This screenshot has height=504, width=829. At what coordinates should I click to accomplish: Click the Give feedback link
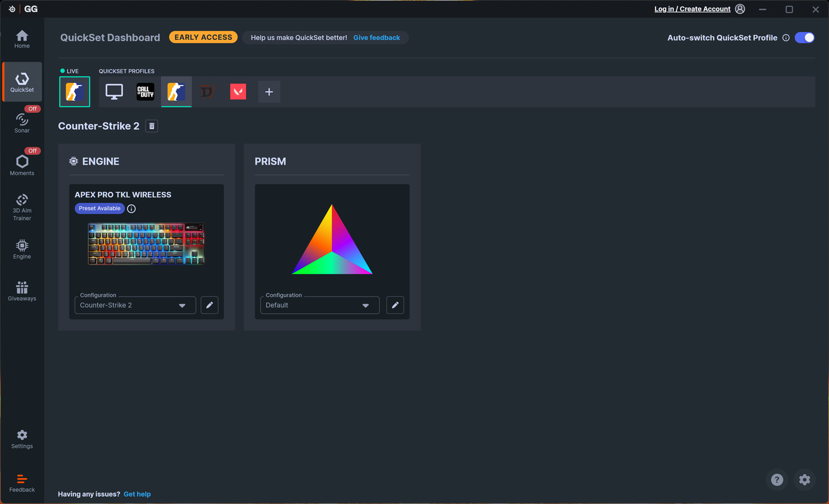pyautogui.click(x=376, y=38)
